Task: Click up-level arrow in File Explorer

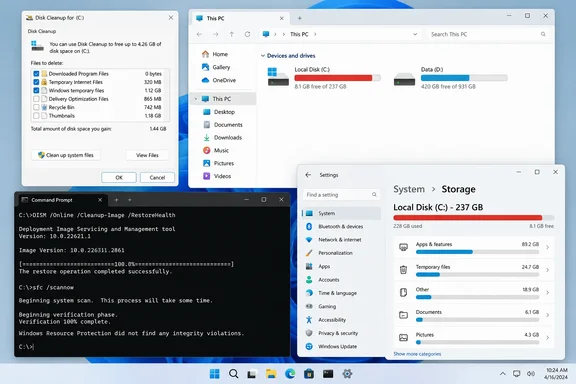Action: click(x=231, y=34)
